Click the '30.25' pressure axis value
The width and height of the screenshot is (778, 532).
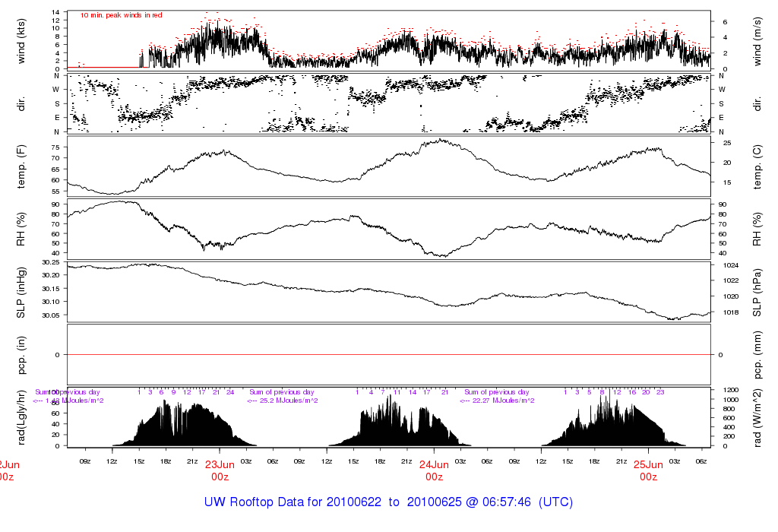click(x=51, y=262)
